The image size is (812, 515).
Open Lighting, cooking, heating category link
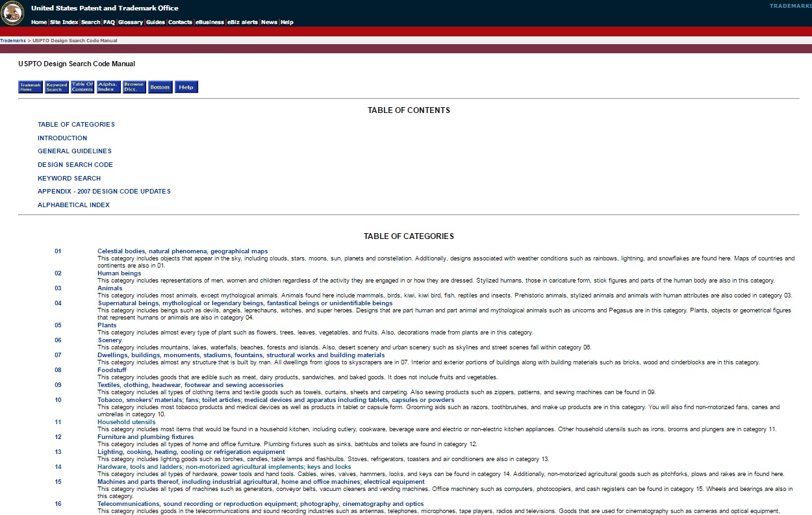(192, 452)
